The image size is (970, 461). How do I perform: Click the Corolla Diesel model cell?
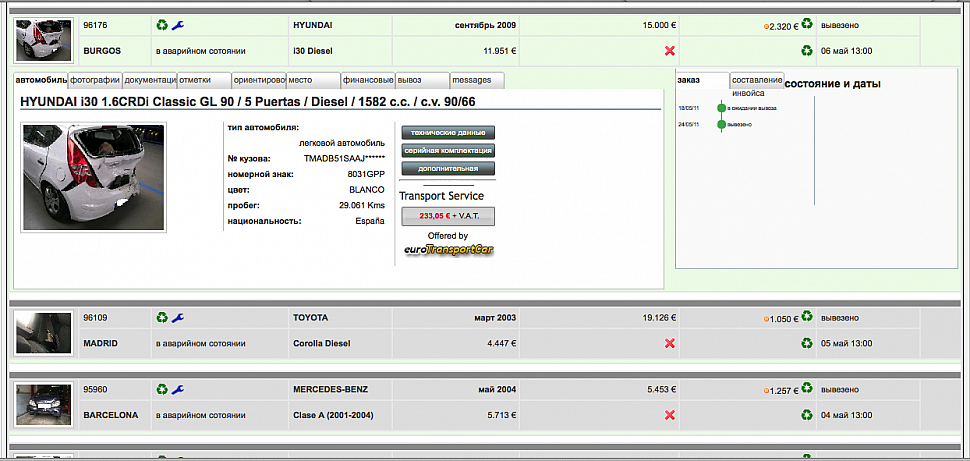click(x=340, y=343)
